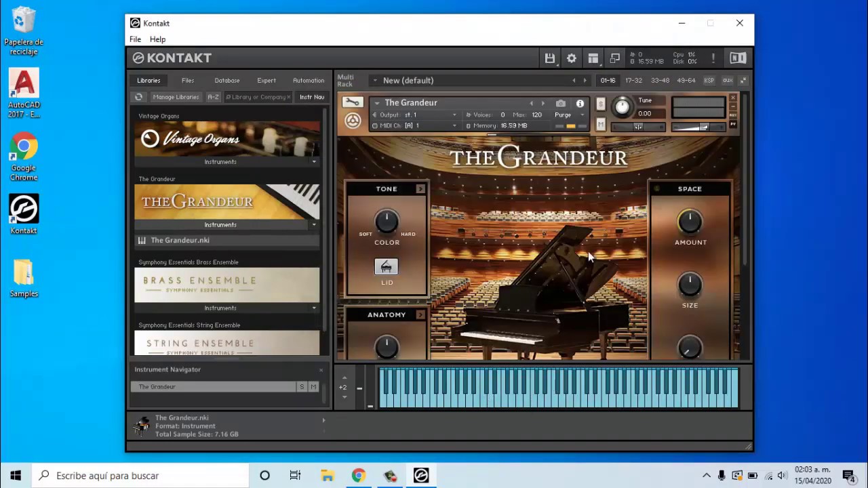Solo the instrument with the S button
Image resolution: width=868 pixels, height=488 pixels.
click(x=600, y=104)
